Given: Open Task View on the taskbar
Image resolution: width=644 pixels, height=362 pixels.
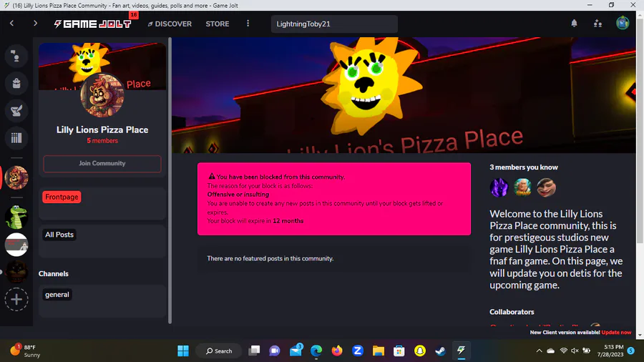Looking at the screenshot, I should click(254, 351).
